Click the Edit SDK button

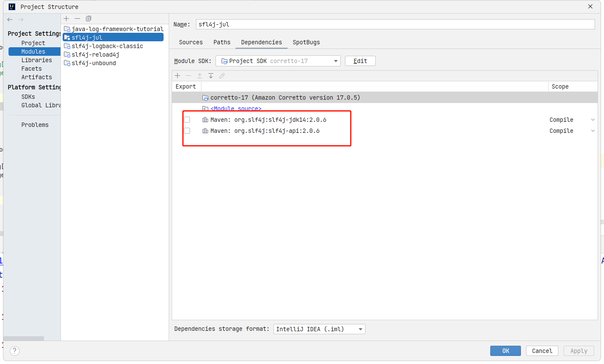360,61
